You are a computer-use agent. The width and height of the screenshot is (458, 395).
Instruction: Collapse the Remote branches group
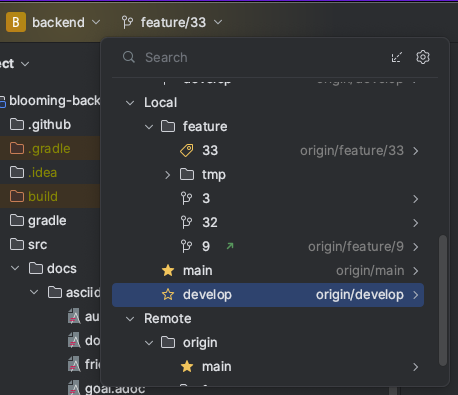pos(130,319)
